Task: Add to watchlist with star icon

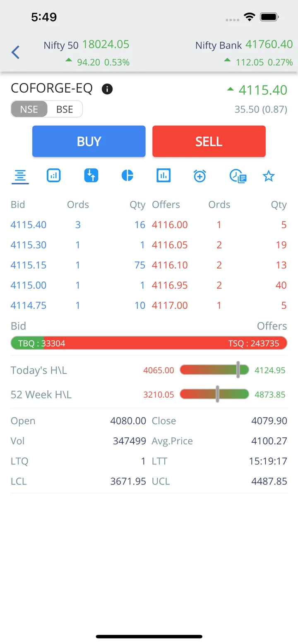Action: pyautogui.click(x=269, y=177)
